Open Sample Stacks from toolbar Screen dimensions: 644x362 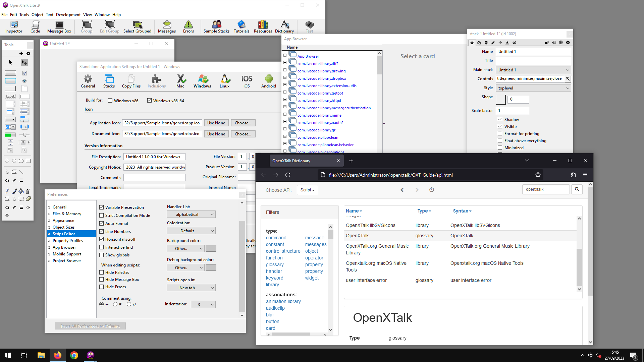(x=216, y=27)
